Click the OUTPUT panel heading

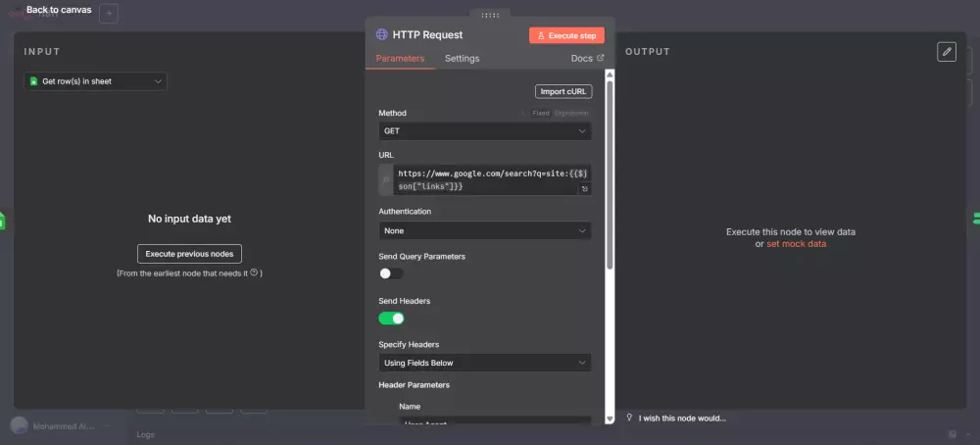click(x=648, y=51)
